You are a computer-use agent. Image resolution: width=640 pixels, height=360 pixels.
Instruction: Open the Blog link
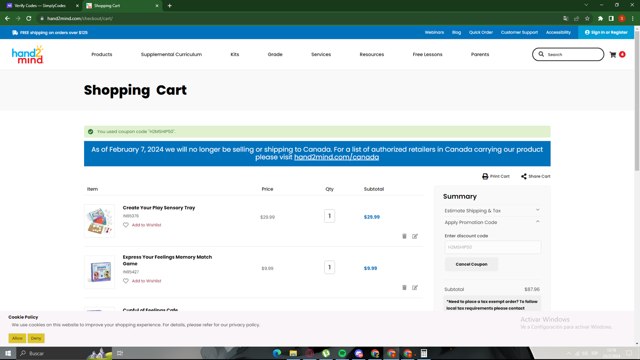pyautogui.click(x=456, y=32)
